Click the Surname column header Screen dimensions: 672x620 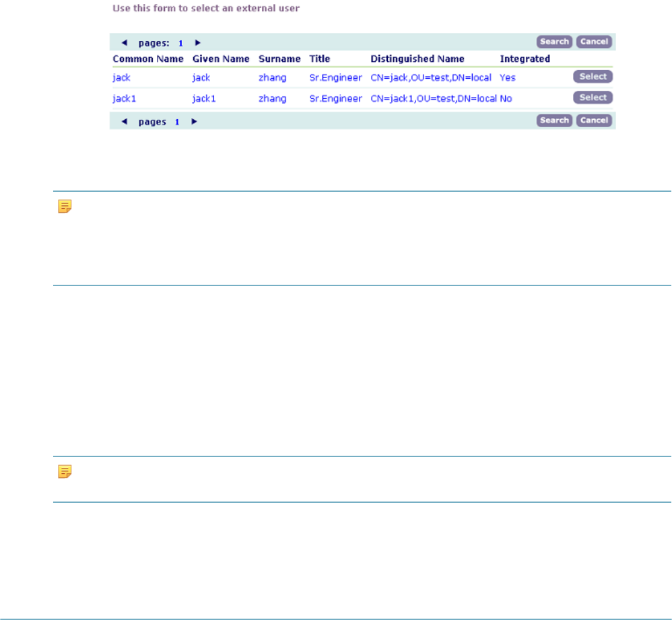click(x=279, y=59)
